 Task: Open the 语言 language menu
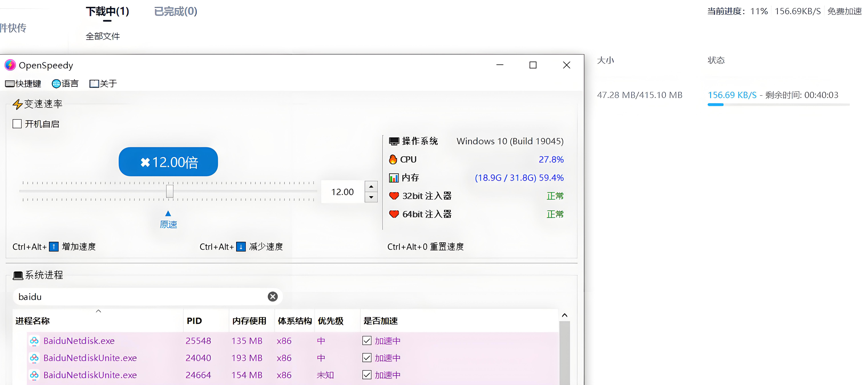click(x=65, y=84)
